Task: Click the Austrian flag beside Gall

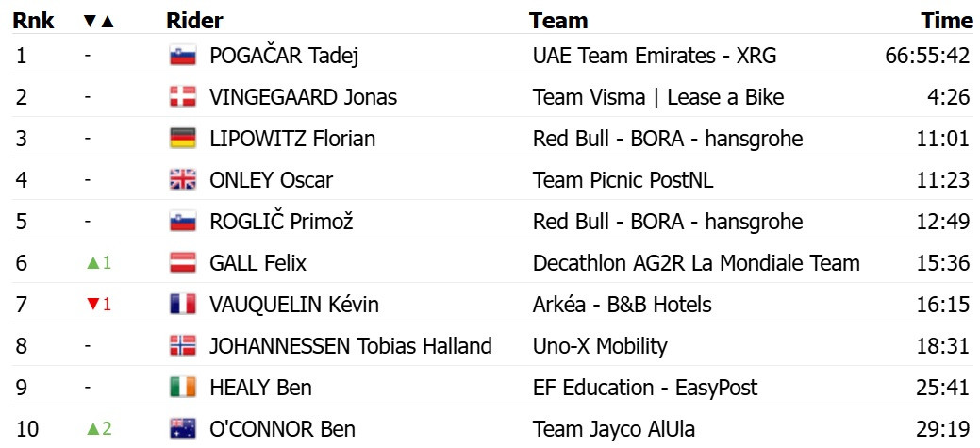Action: (x=182, y=263)
